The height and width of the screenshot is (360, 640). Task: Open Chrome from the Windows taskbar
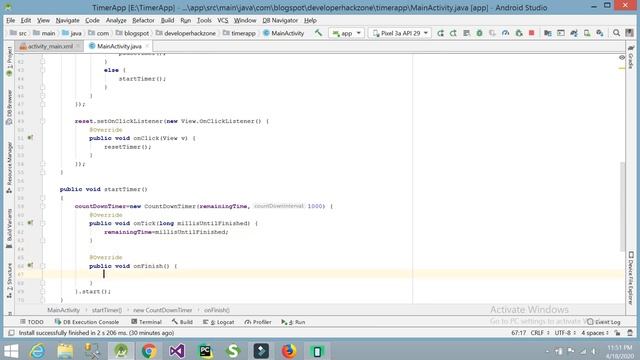149,351
